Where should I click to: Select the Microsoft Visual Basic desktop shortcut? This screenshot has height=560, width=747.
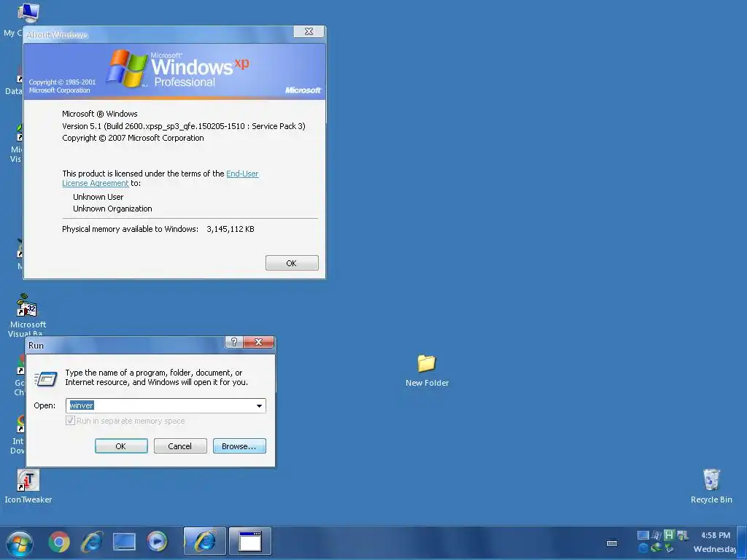[27, 315]
